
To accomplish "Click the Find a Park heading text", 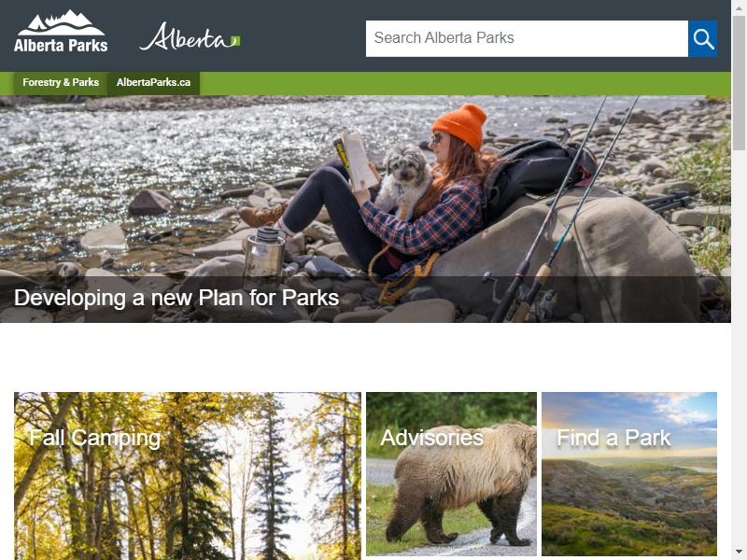I will coord(613,438).
